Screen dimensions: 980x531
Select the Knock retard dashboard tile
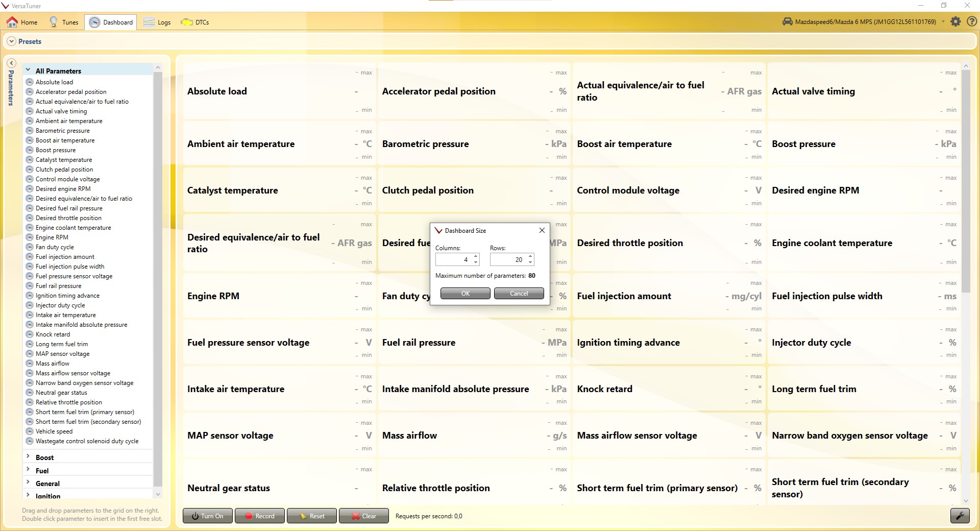[x=669, y=389]
